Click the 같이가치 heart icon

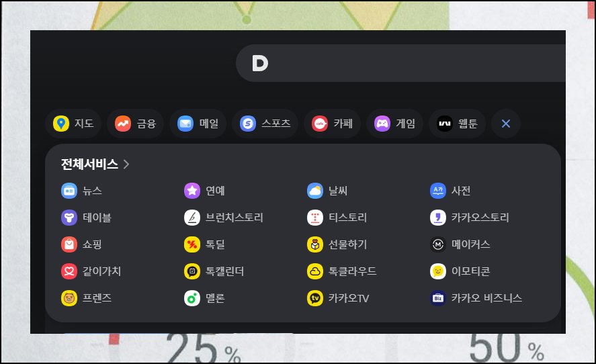69,271
